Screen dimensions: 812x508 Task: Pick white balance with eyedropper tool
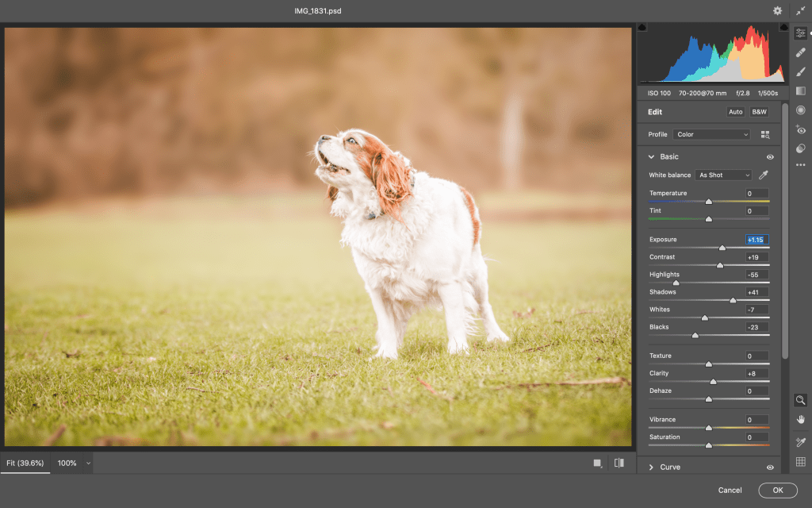pos(764,175)
